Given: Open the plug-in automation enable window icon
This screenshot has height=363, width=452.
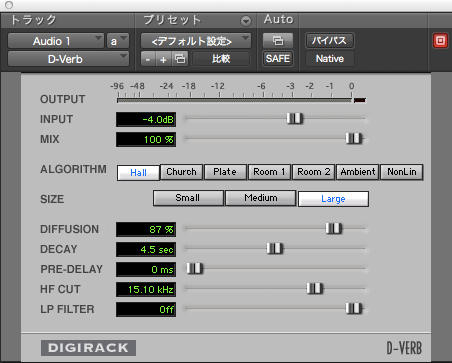Looking at the screenshot, I should coord(278,41).
